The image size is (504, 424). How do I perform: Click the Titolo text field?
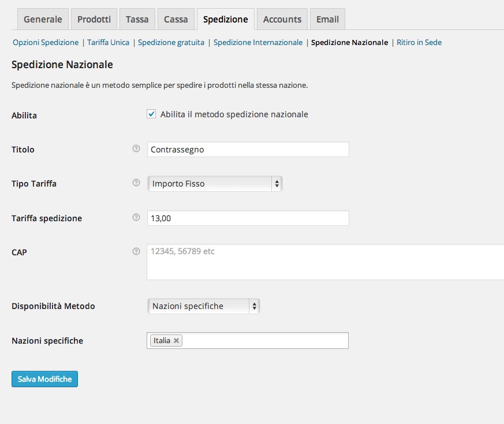point(248,150)
